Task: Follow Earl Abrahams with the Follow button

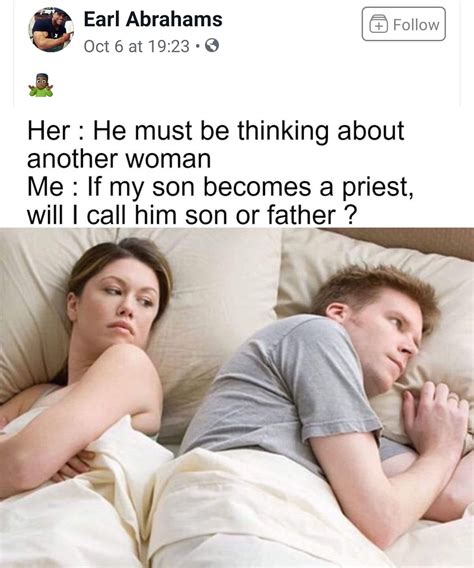Action: click(x=404, y=24)
